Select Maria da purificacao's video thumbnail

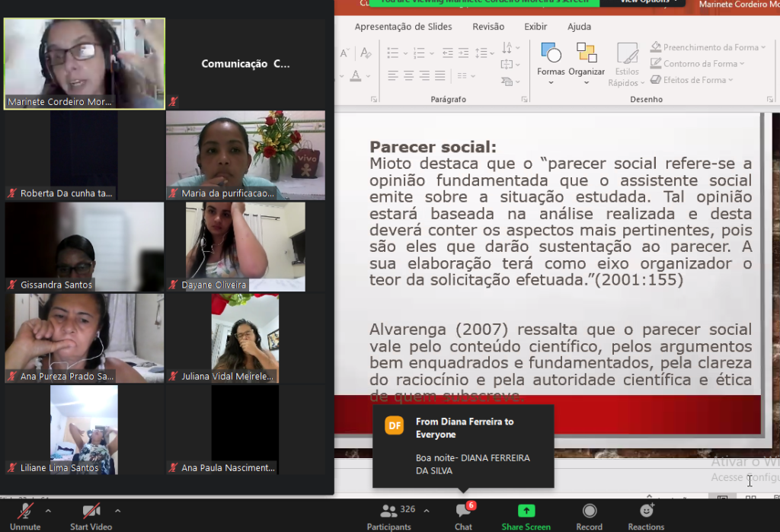246,155
